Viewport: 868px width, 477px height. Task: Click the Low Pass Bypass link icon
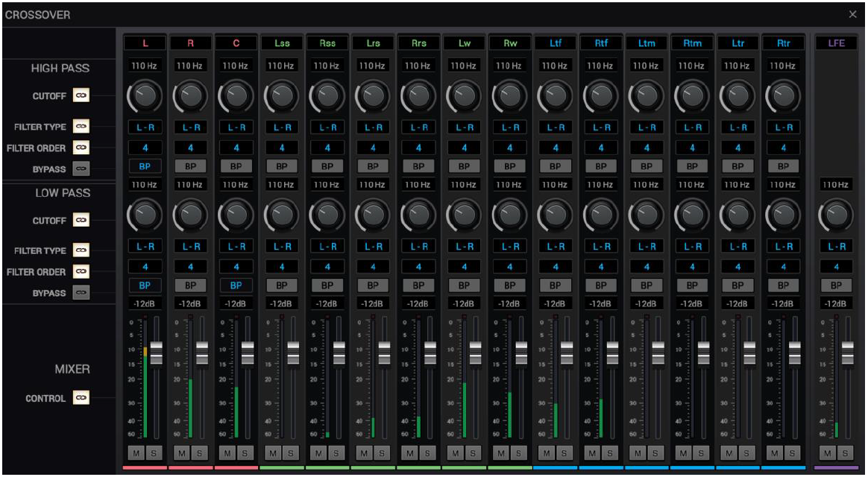coord(81,293)
